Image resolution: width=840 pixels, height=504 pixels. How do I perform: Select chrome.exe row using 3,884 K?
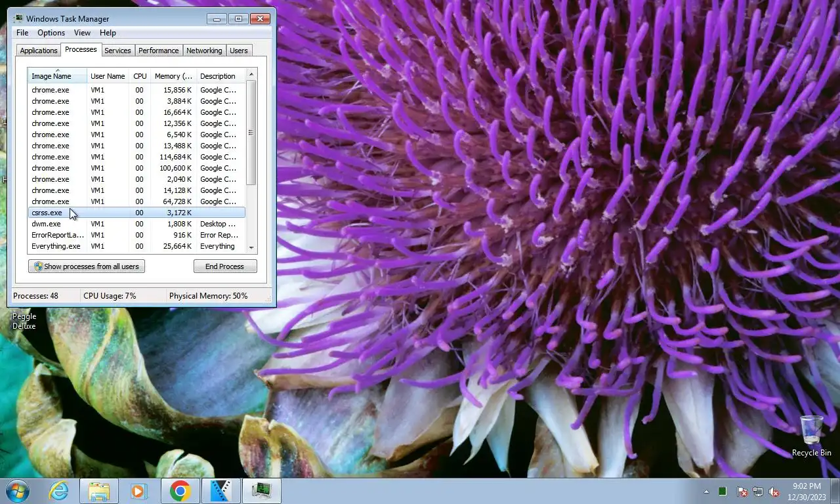(136, 101)
